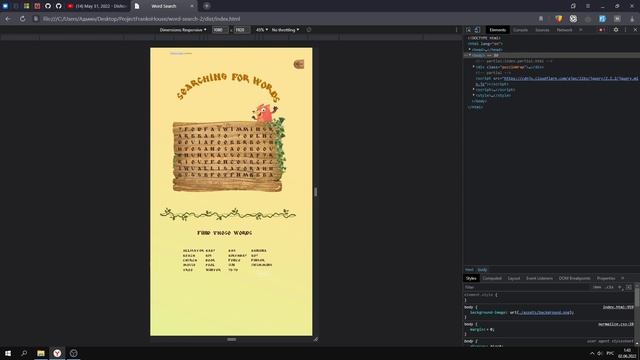
Task: Open a new browser tab
Action: pyautogui.click(x=207, y=6)
